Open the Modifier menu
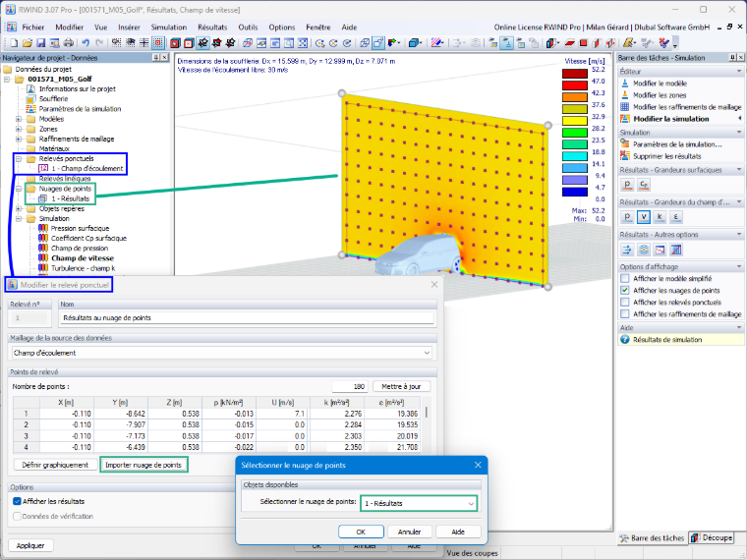Viewport: 747px width, 560px height. pyautogui.click(x=69, y=28)
